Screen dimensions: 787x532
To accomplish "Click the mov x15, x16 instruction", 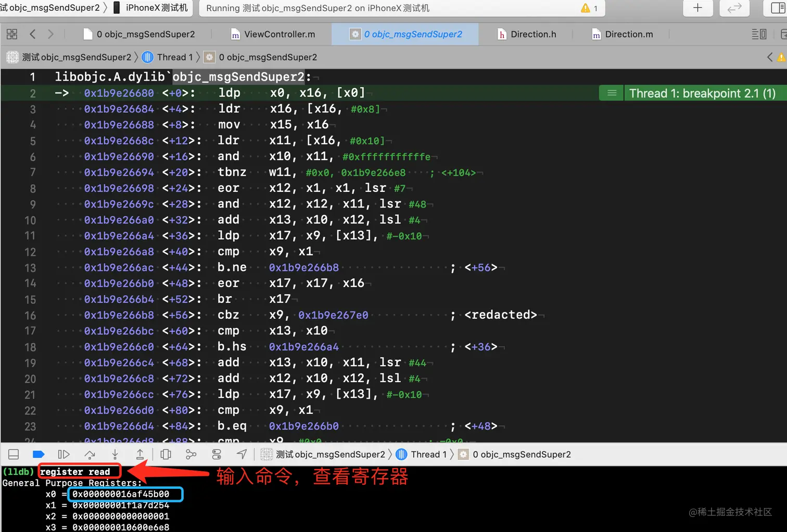I will [x=273, y=125].
